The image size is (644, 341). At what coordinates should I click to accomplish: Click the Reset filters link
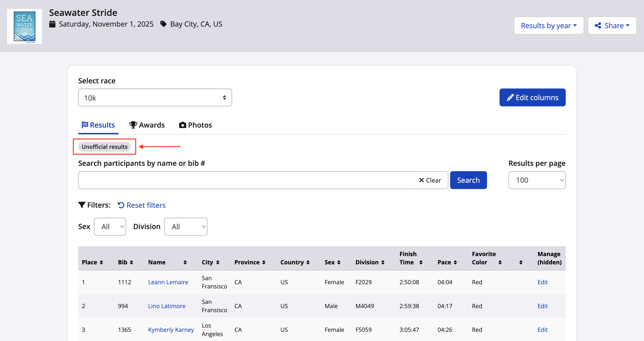pos(142,205)
